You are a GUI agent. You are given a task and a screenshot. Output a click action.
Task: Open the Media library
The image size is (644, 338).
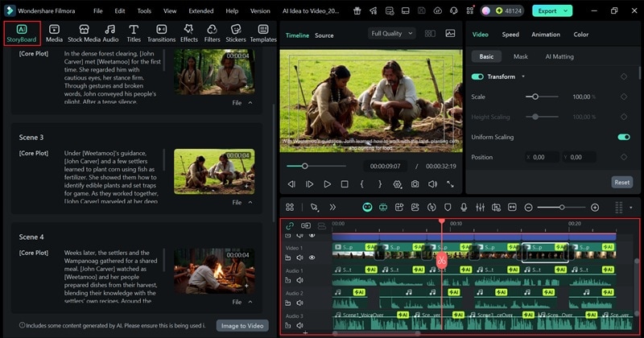[x=54, y=33]
